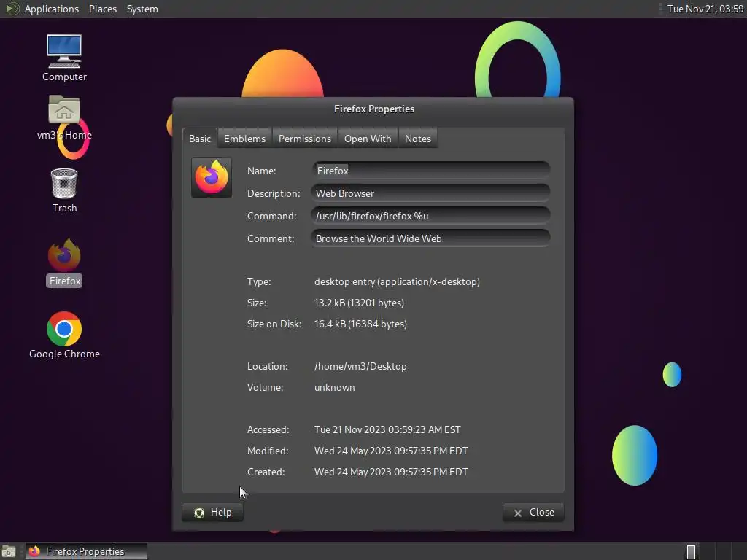This screenshot has height=560, width=747.
Task: Click the 'Accessed:' label
Action: 268,429
